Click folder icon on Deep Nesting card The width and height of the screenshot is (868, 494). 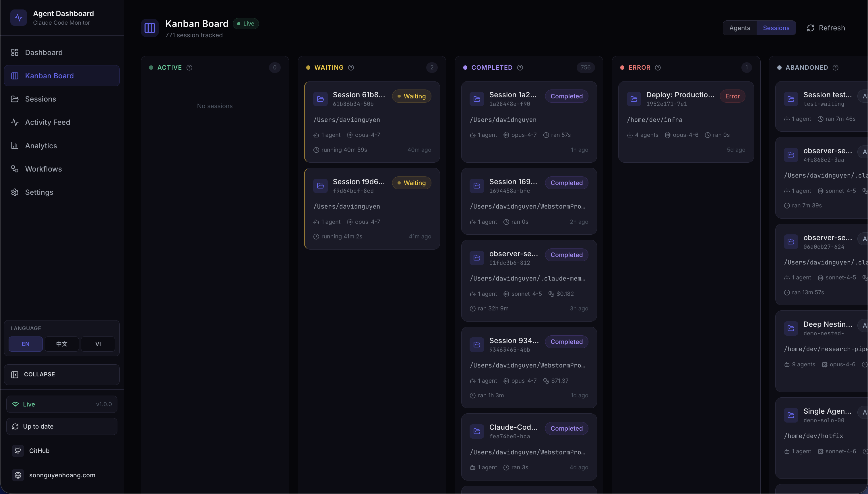791,328
